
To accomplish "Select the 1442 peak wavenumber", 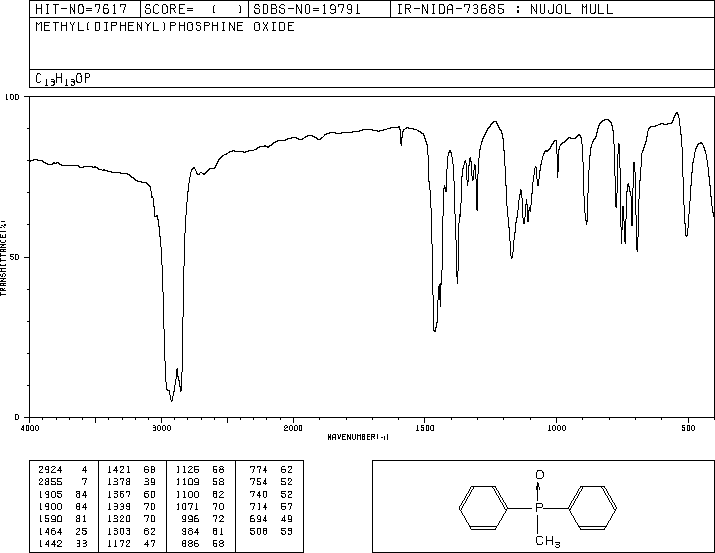I will (50, 543).
